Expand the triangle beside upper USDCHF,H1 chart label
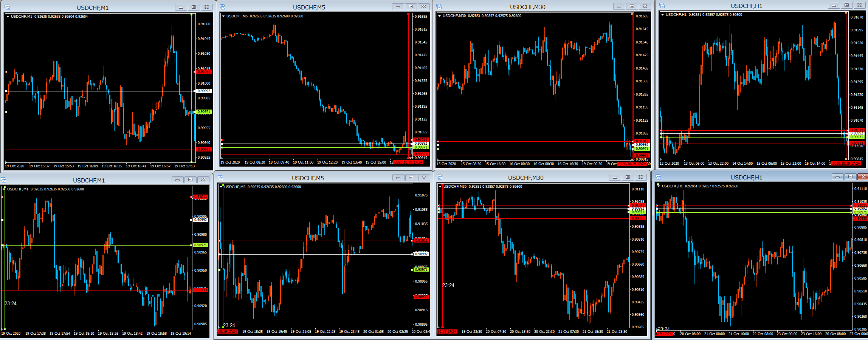This screenshot has width=868, height=340. pyautogui.click(x=662, y=15)
